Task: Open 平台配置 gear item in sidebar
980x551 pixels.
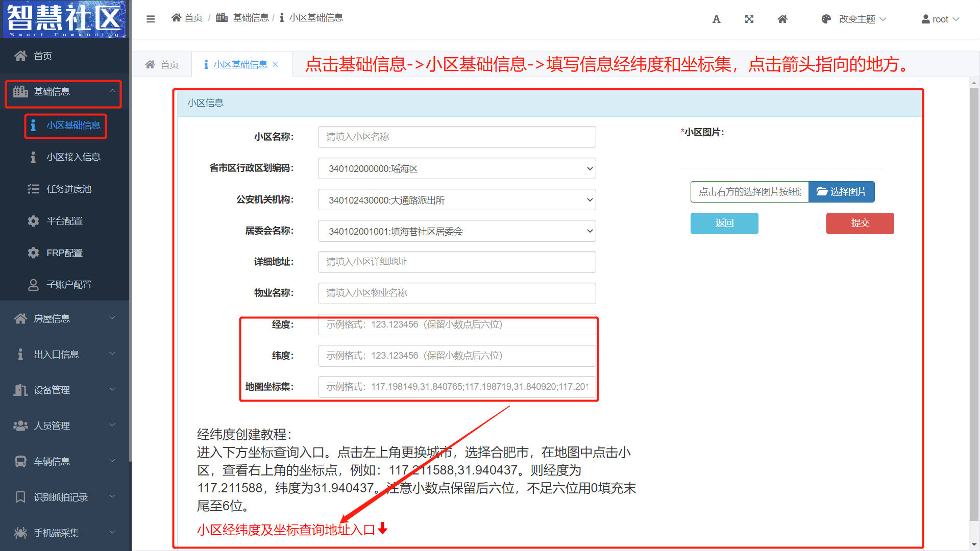Action: 64,221
